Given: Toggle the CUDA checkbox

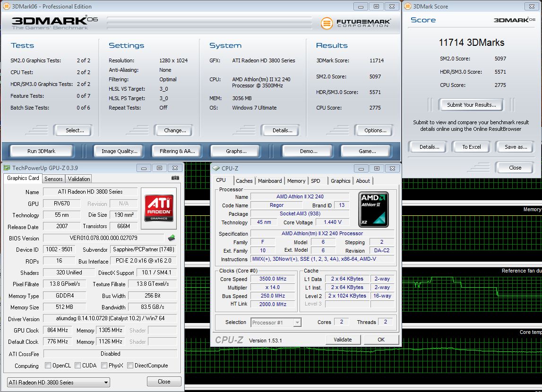Looking at the screenshot, I should (x=78, y=366).
